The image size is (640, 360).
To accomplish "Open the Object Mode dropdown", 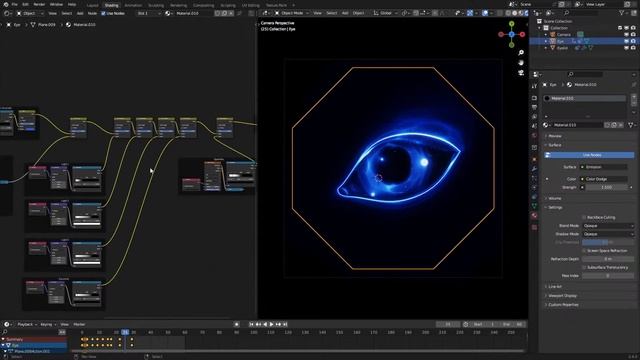I will click(x=291, y=13).
